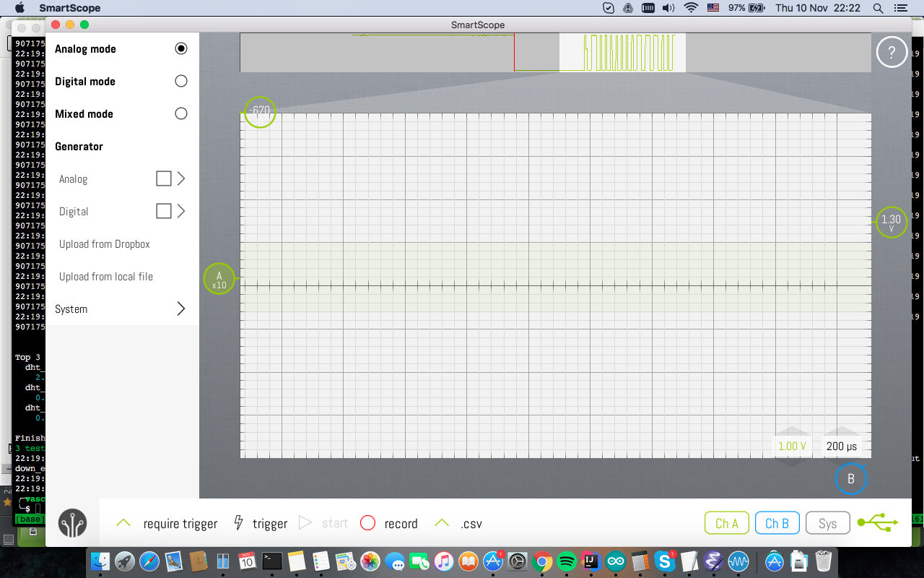Screen dimensions: 924x578
Task: Start recording with the record button
Action: pos(389,524)
